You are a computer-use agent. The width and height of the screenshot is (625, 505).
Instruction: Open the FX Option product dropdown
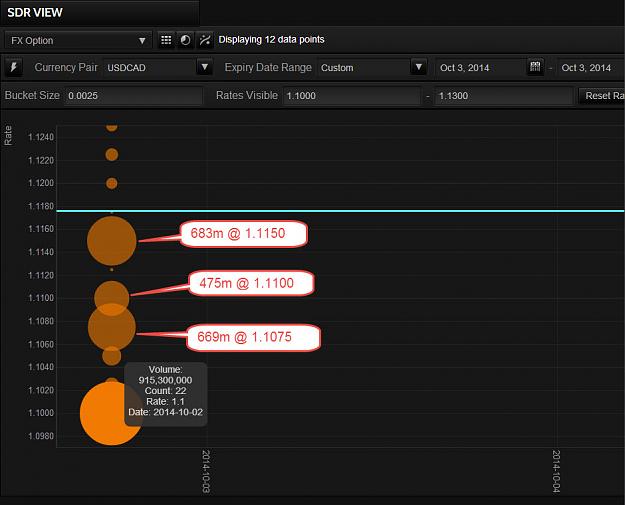pos(78,41)
